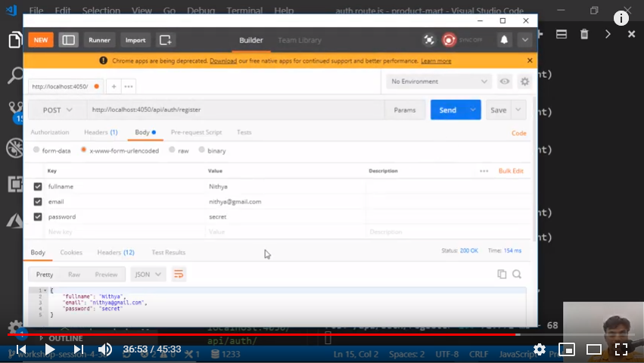Screen dimensions: 644x363
Task: Toggle the Postman sidebar layout icon
Action: click(68, 40)
